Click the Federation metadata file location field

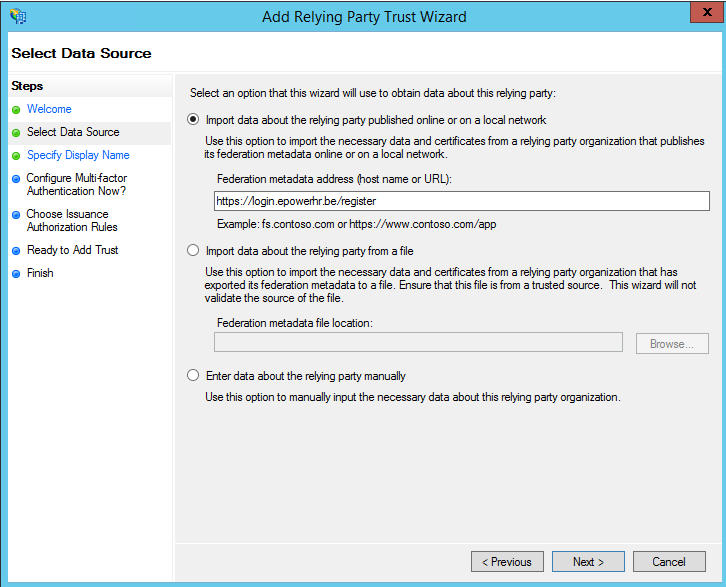(x=418, y=342)
